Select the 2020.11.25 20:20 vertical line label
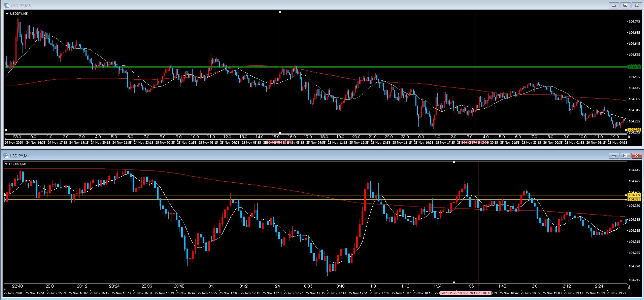Image resolution: width=644 pixels, height=300 pixels. (x=475, y=143)
